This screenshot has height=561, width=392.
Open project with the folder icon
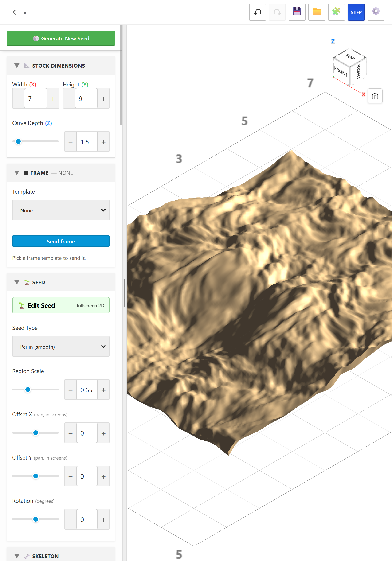[x=317, y=12]
